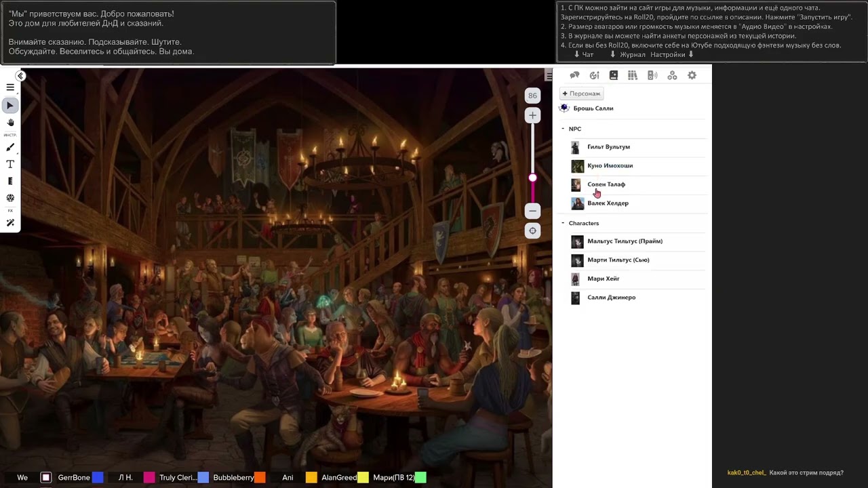Open the Брошь Салли journal entry
This screenshot has height=488, width=868.
(x=593, y=108)
